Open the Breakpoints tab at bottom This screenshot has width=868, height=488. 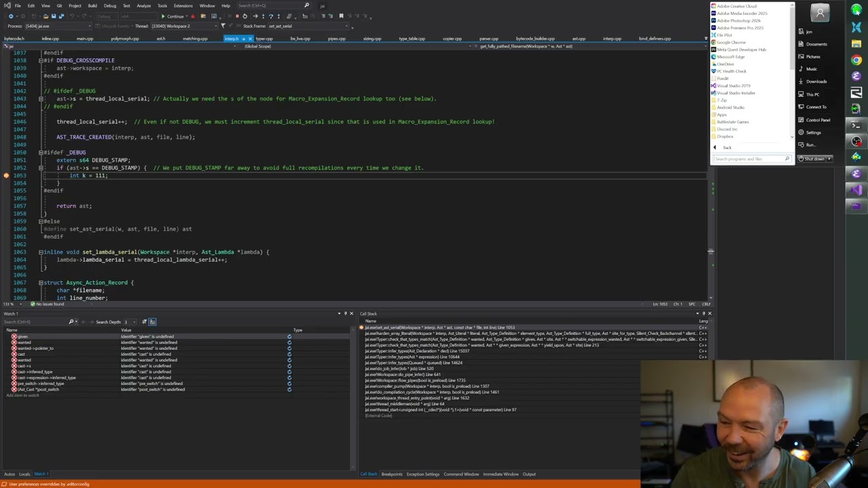[x=391, y=474]
